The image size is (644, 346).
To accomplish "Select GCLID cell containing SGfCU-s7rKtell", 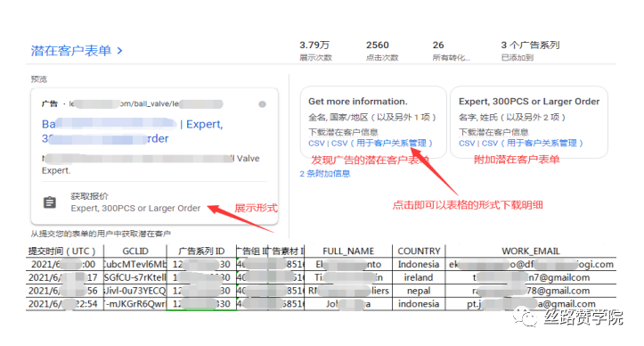I will pyautogui.click(x=135, y=277).
